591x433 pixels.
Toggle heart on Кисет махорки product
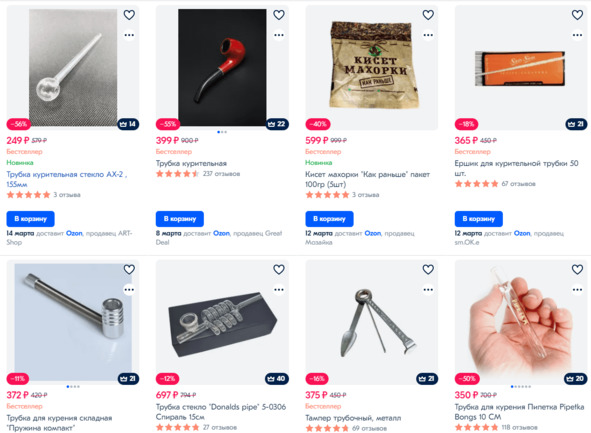428,15
